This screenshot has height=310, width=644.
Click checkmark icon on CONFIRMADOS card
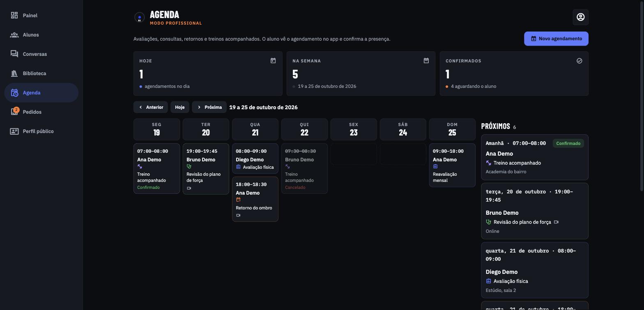click(x=580, y=61)
